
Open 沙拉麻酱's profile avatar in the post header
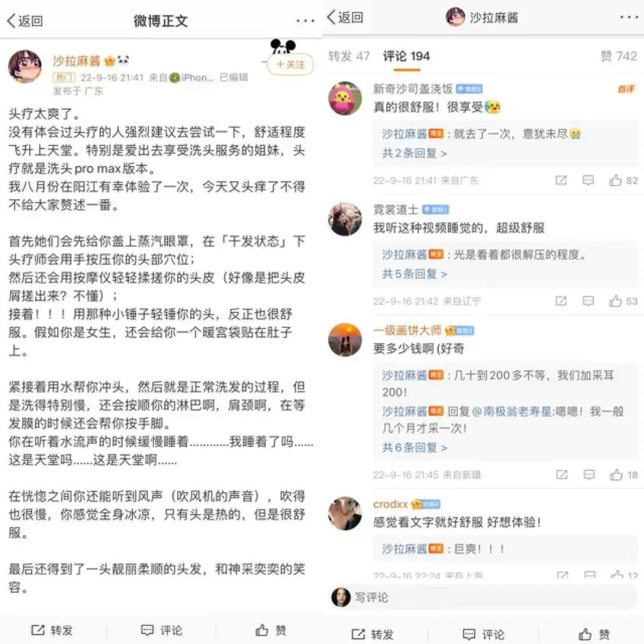pyautogui.click(x=25, y=67)
